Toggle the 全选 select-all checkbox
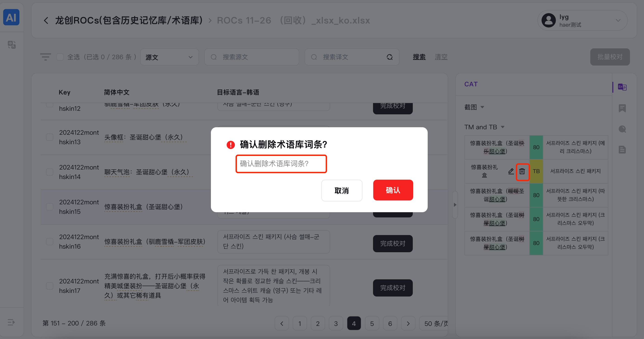Screen dimensions: 644x339 click(60, 57)
